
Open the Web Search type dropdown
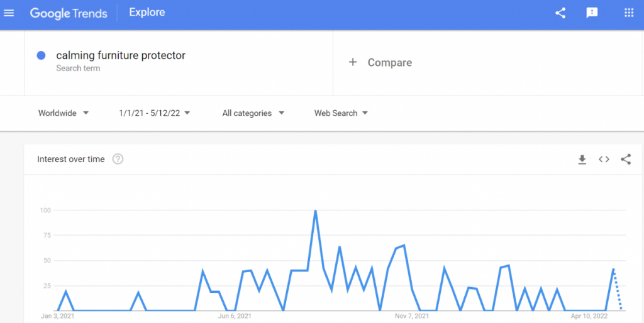coord(341,113)
